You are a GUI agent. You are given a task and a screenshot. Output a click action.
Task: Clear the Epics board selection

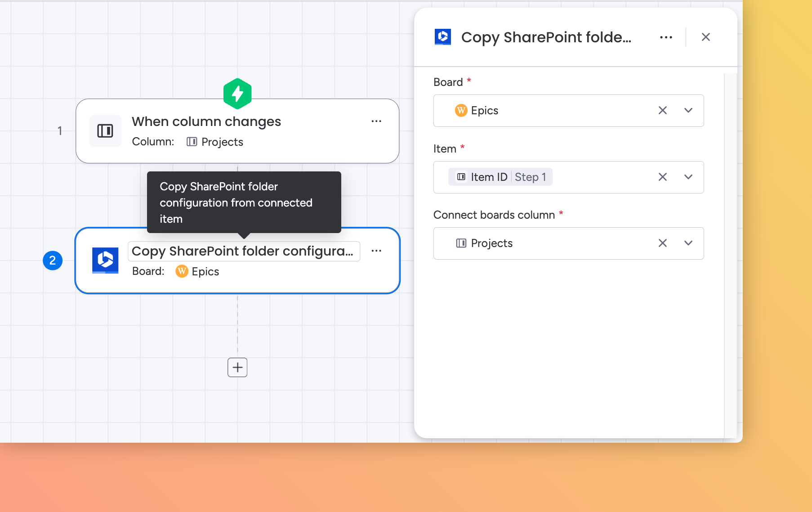663,110
